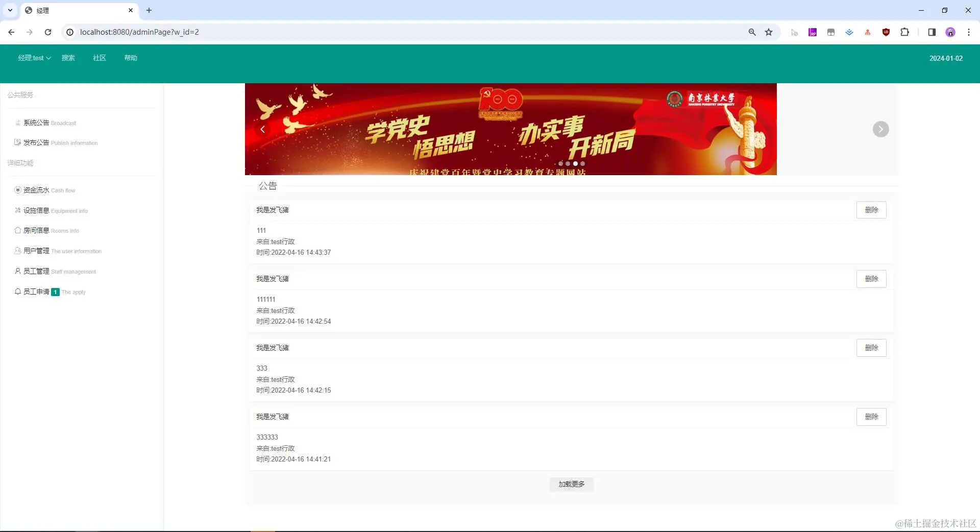
Task: Open the browser zoom magnifier icon
Action: pyautogui.click(x=752, y=32)
